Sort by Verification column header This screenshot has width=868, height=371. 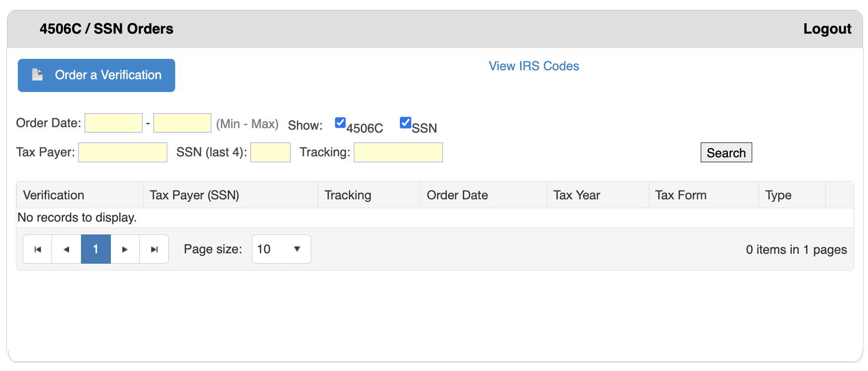tap(53, 195)
